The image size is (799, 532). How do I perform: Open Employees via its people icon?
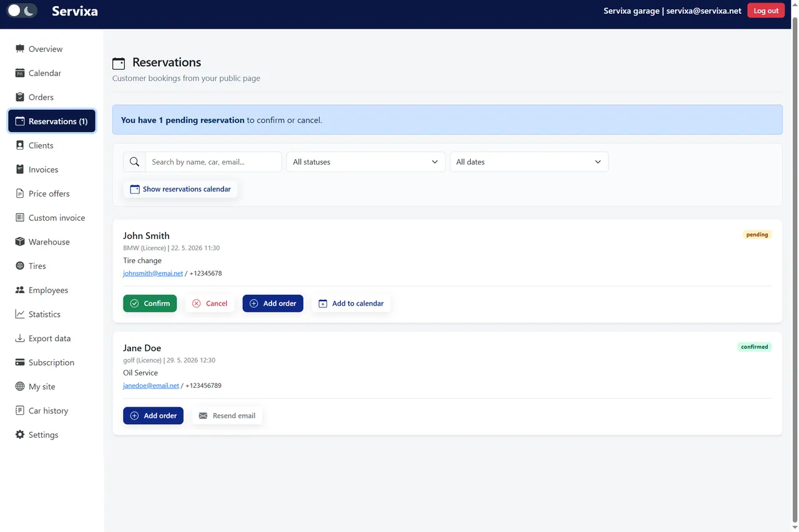(x=20, y=290)
